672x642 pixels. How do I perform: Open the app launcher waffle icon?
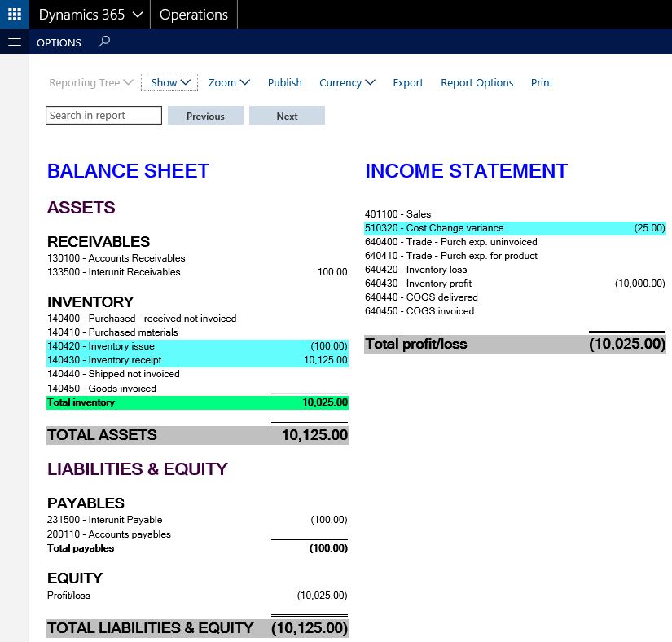14,15
